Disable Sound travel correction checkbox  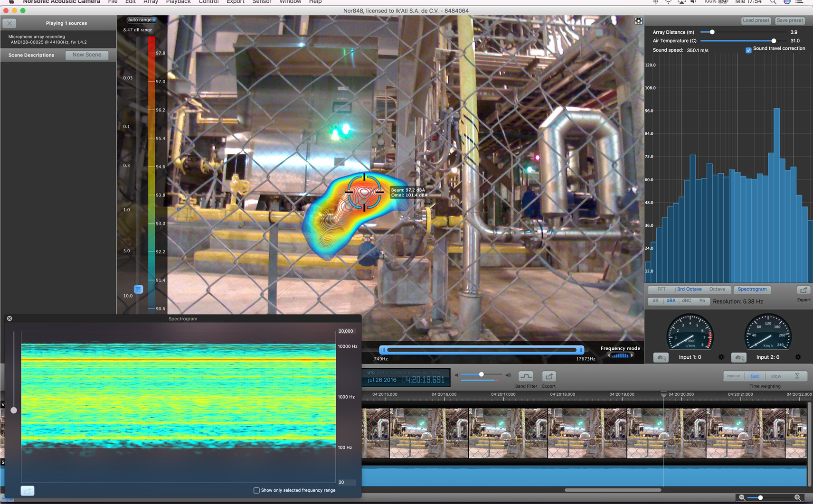748,50
